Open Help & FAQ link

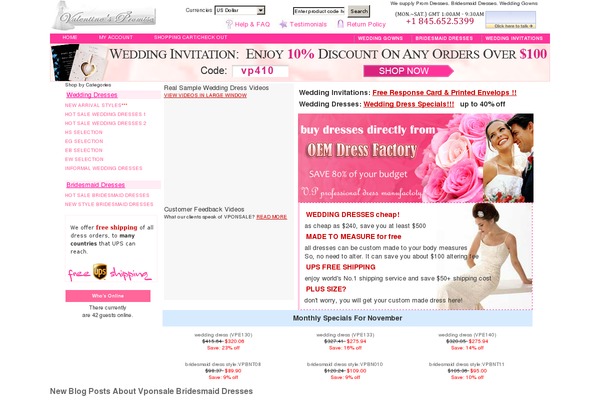[252, 24]
